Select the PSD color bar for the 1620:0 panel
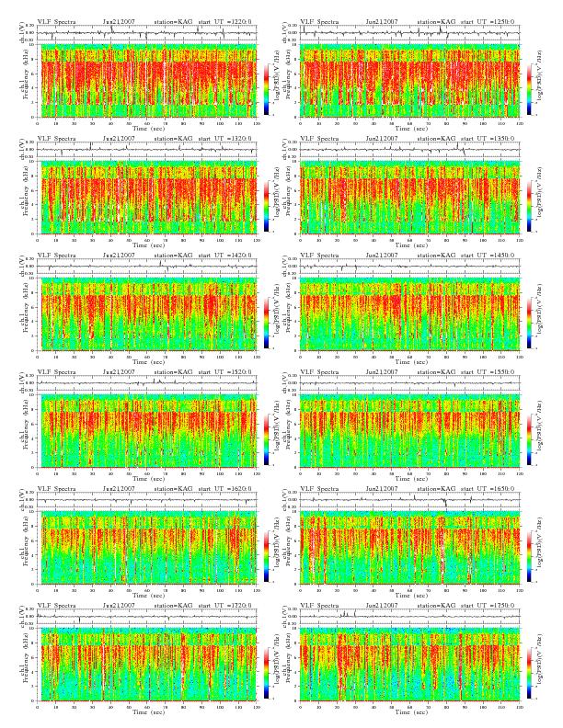Screen dimensions: 563x728 (x=266, y=556)
